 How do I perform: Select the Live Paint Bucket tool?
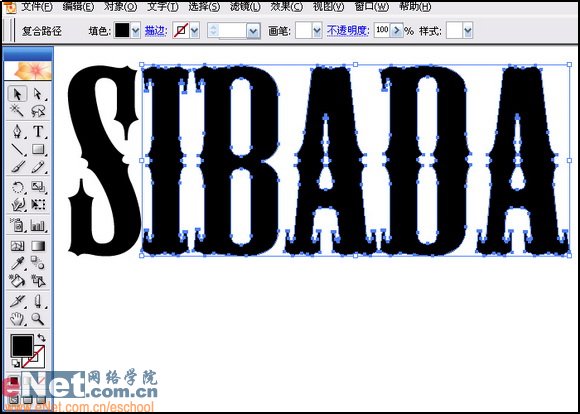pyautogui.click(x=17, y=281)
